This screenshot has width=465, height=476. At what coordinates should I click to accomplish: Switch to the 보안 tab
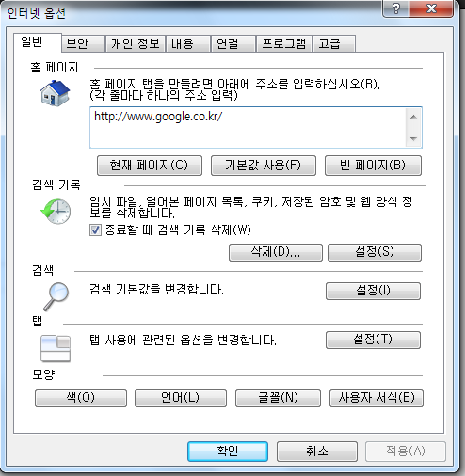83,43
